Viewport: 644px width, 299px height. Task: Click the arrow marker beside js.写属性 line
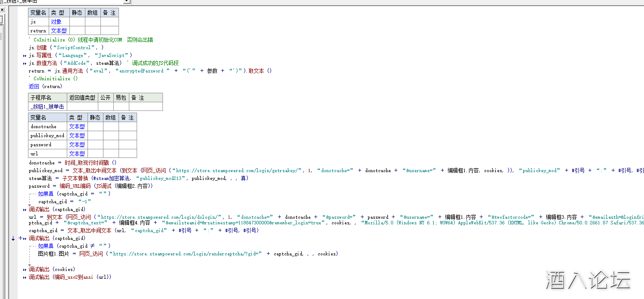(25, 56)
